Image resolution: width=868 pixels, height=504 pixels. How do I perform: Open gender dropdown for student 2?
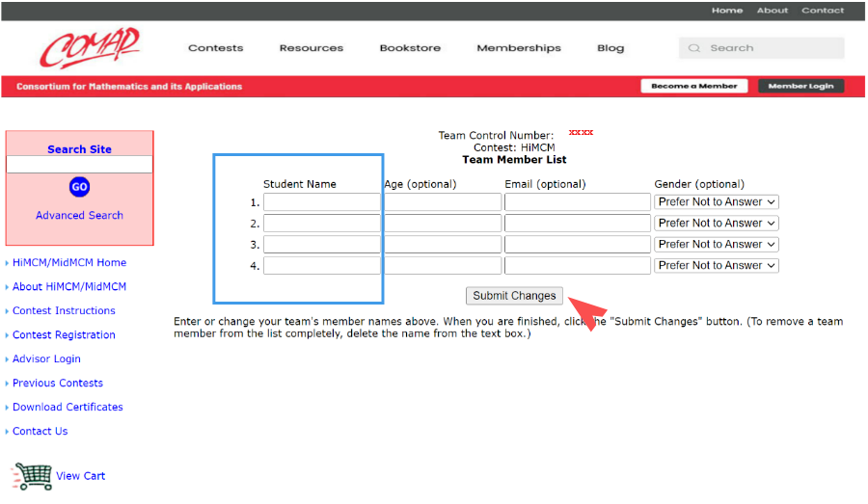(716, 224)
